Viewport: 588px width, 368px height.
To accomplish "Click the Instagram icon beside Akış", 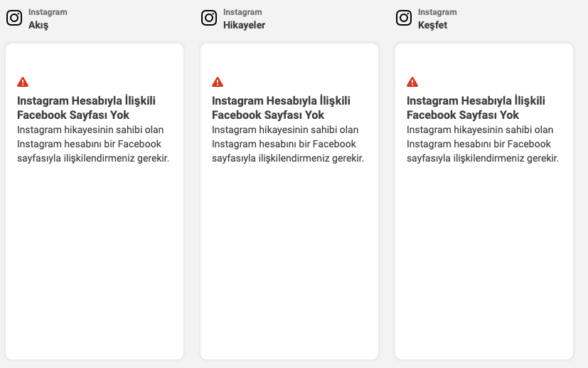I will coord(14,18).
